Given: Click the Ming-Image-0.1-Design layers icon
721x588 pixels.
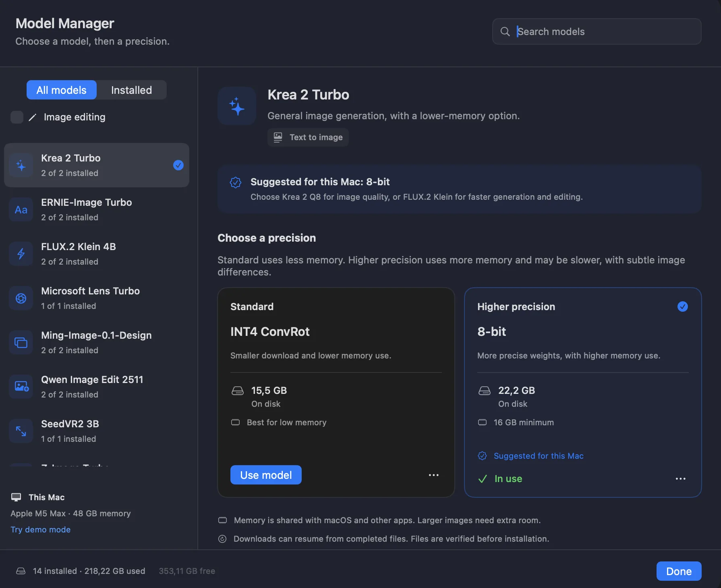Looking at the screenshot, I should [21, 342].
